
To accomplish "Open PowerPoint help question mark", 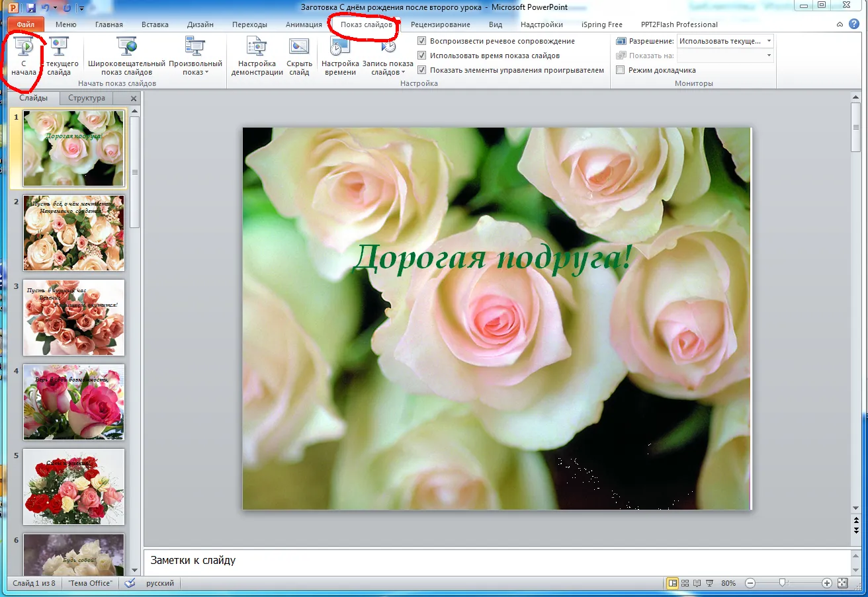I will pyautogui.click(x=853, y=24).
